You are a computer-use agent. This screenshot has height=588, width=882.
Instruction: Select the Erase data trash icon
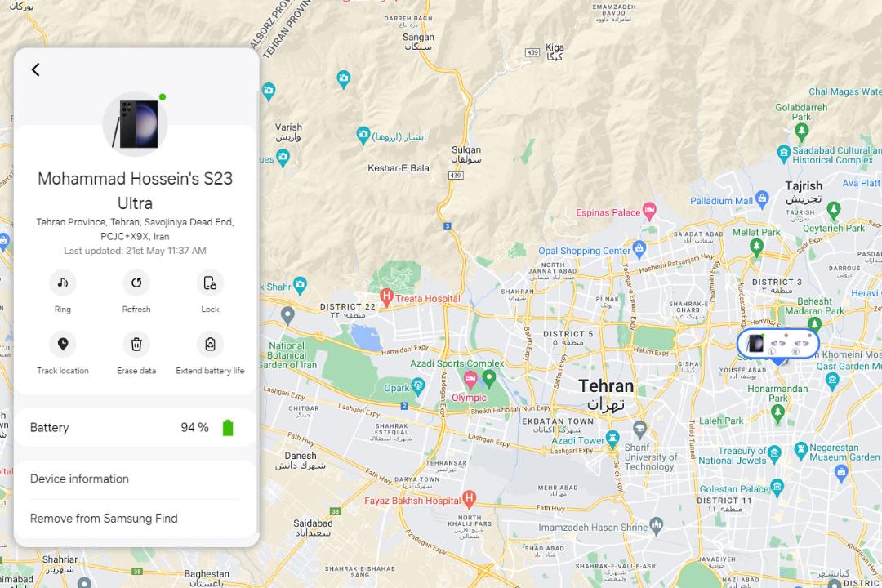click(x=136, y=344)
